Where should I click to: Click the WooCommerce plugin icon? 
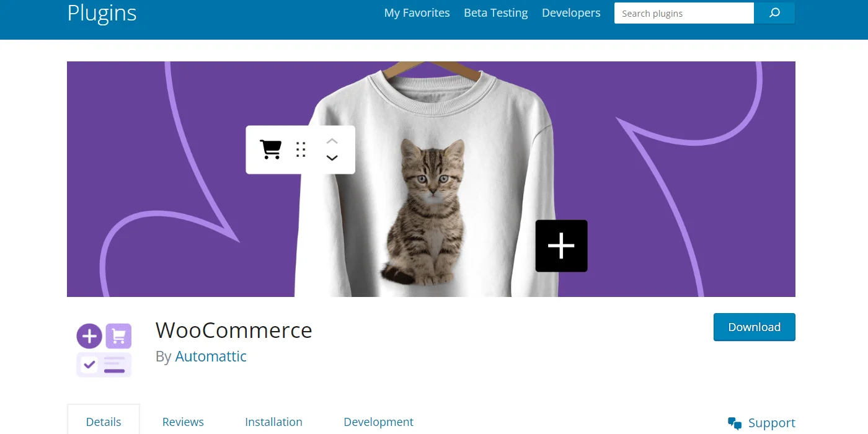click(104, 350)
